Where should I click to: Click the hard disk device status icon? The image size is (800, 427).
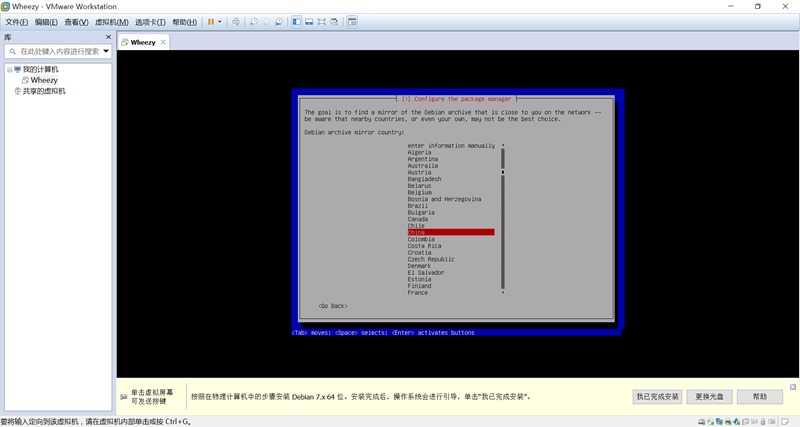702,422
